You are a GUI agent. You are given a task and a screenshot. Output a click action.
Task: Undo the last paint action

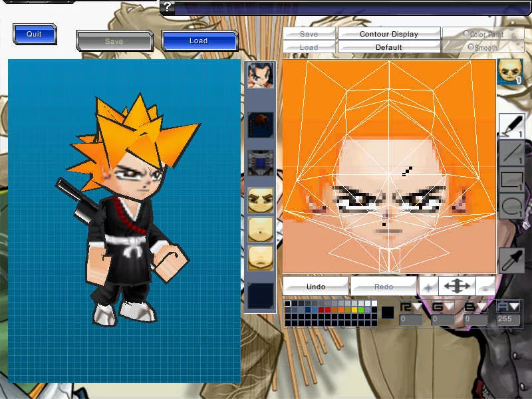pos(315,287)
